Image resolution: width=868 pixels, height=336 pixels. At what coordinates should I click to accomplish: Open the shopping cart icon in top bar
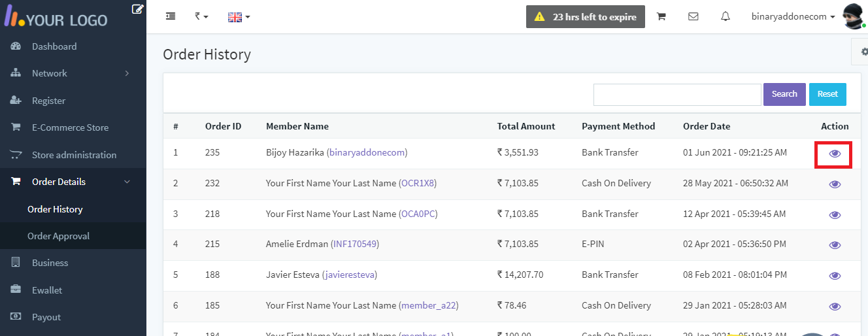click(x=661, y=17)
